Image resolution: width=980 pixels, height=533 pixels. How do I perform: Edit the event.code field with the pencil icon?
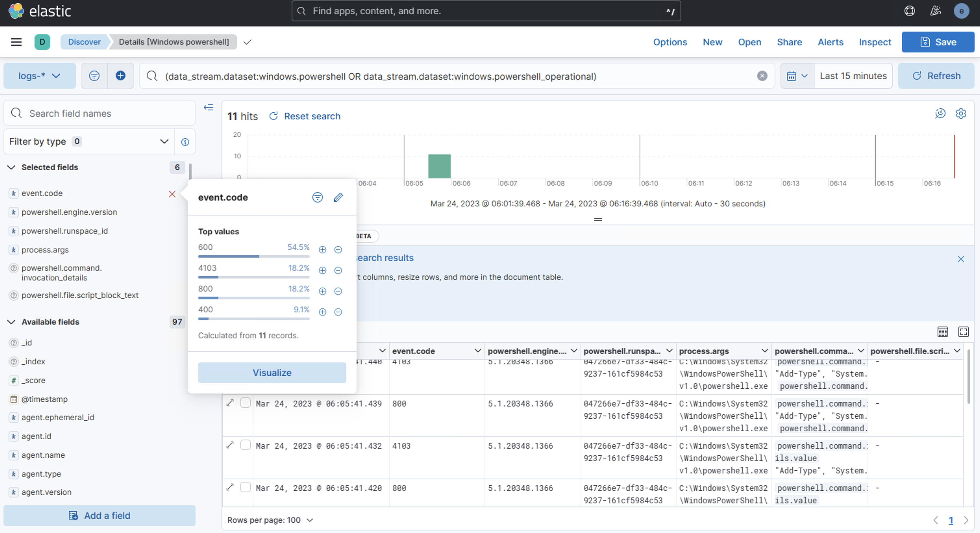(338, 197)
